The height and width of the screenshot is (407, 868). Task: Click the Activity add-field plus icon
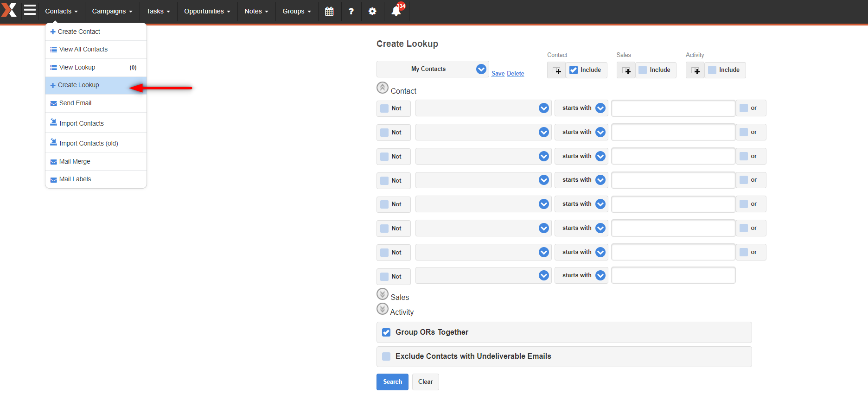coord(695,70)
